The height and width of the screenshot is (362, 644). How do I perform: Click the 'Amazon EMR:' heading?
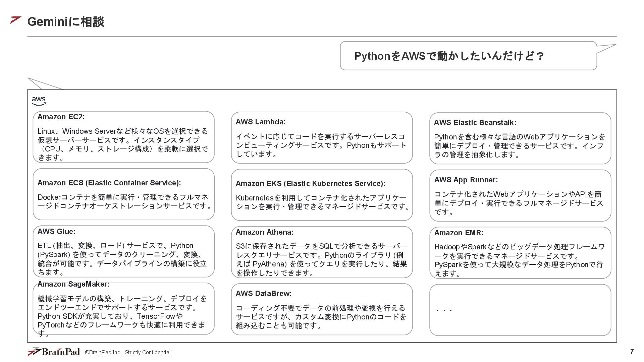tap(459, 233)
